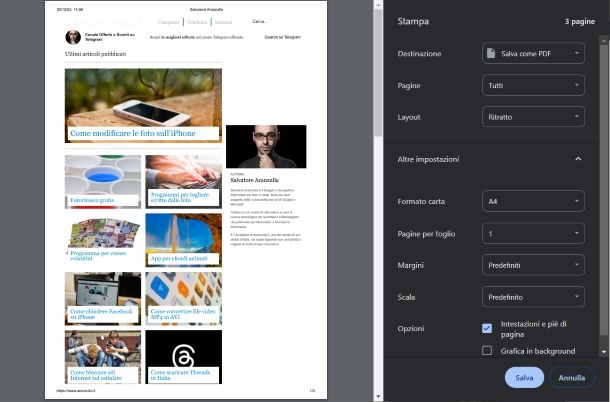The image size is (610, 402).
Task: Click the Telegram channel avatar icon
Action: (x=73, y=37)
